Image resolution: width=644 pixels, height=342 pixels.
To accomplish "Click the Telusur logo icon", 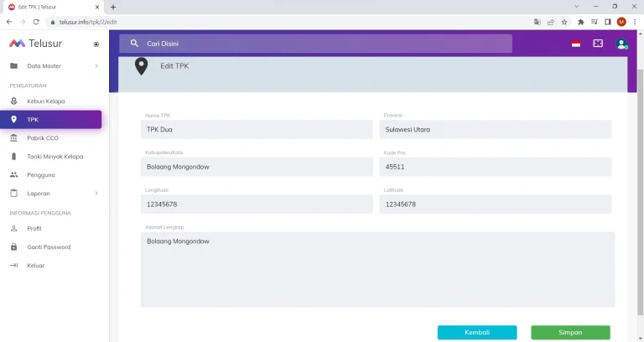I will tap(18, 43).
